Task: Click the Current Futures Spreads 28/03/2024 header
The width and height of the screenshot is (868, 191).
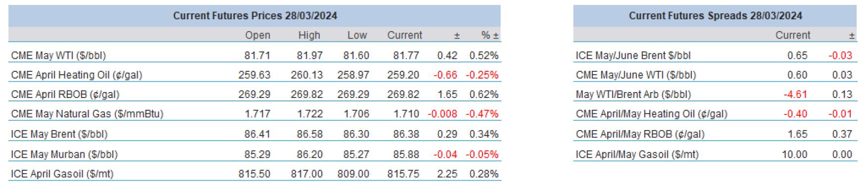Action: (x=715, y=15)
